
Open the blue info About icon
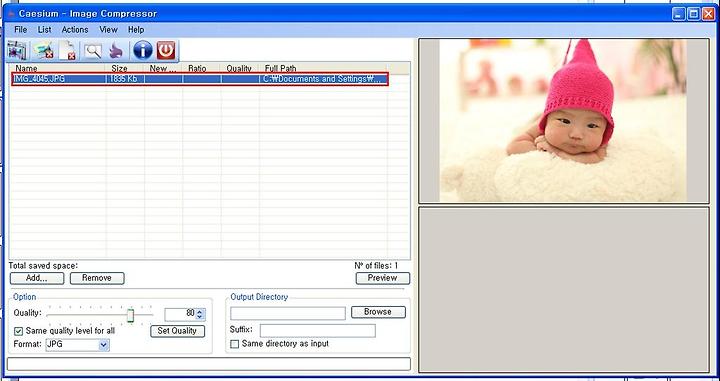point(142,50)
